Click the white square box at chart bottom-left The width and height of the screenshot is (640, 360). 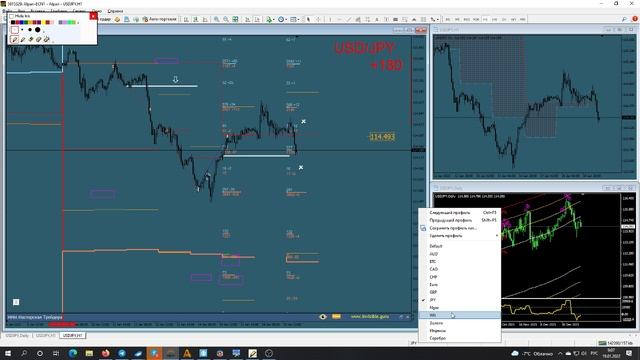16,302
